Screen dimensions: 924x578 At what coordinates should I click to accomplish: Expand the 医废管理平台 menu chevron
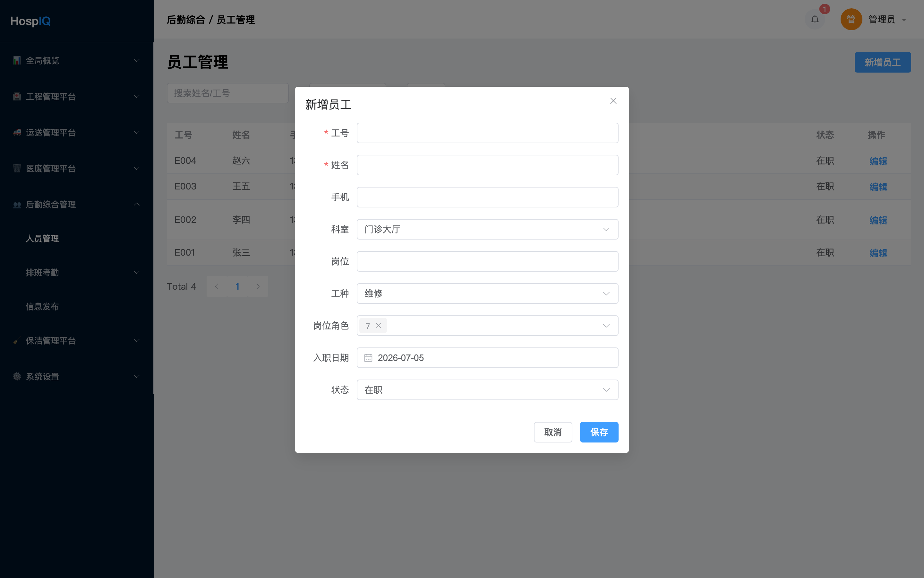[x=136, y=168]
